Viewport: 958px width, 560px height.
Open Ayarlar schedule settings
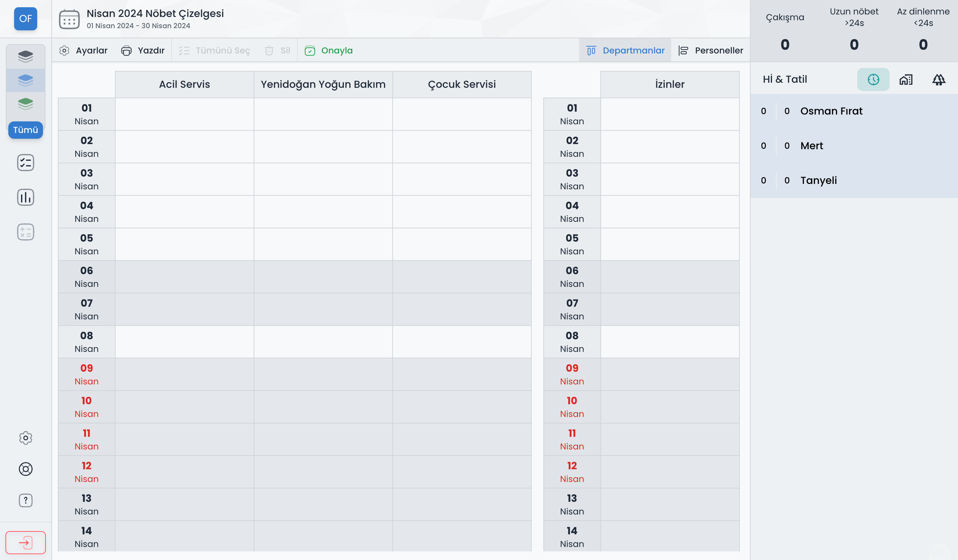[84, 51]
